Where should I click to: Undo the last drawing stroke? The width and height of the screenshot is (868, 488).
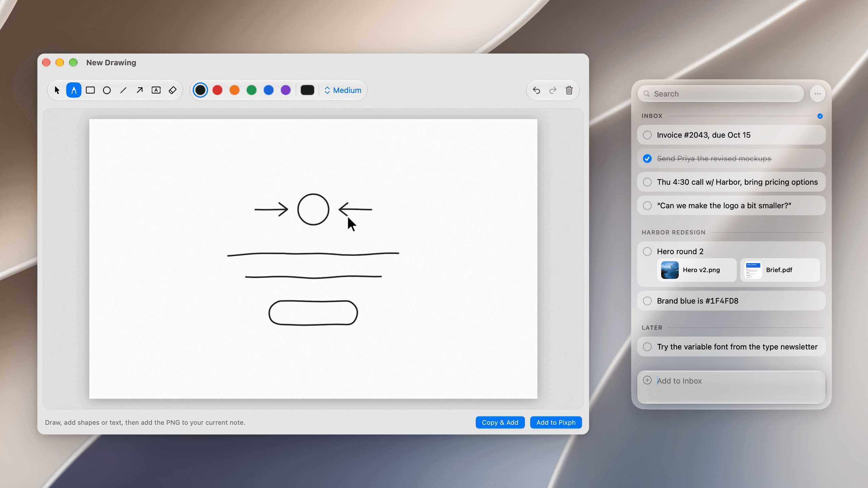[x=536, y=90]
